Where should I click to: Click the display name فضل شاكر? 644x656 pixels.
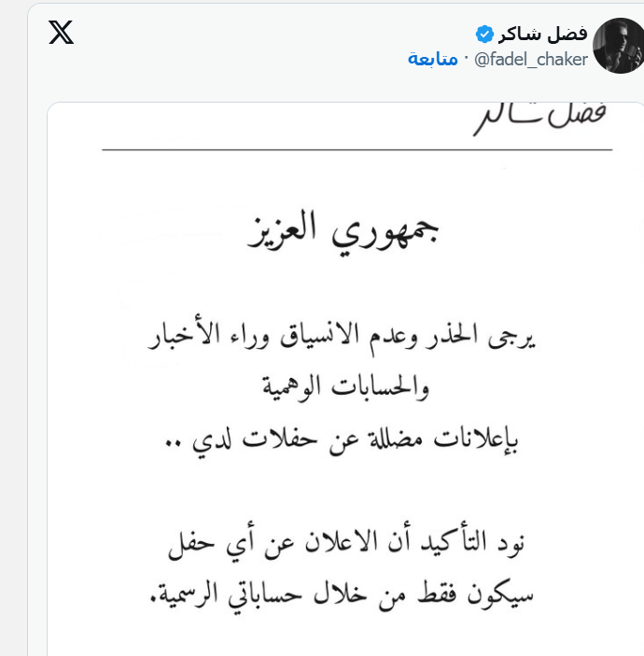pos(542,34)
